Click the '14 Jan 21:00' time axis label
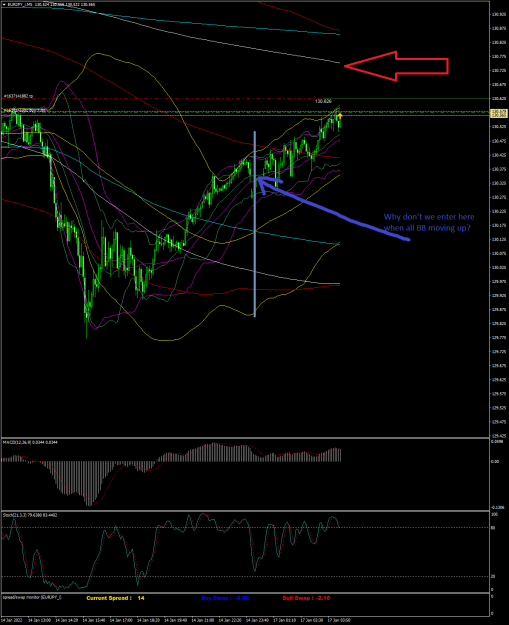Screen dimensions: 509x625 tap(201, 621)
